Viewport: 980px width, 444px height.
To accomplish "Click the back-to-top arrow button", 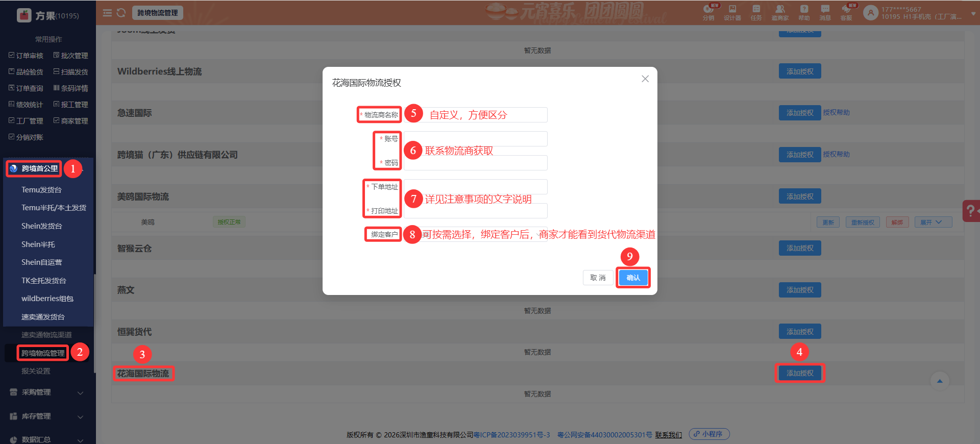I will [x=939, y=381].
